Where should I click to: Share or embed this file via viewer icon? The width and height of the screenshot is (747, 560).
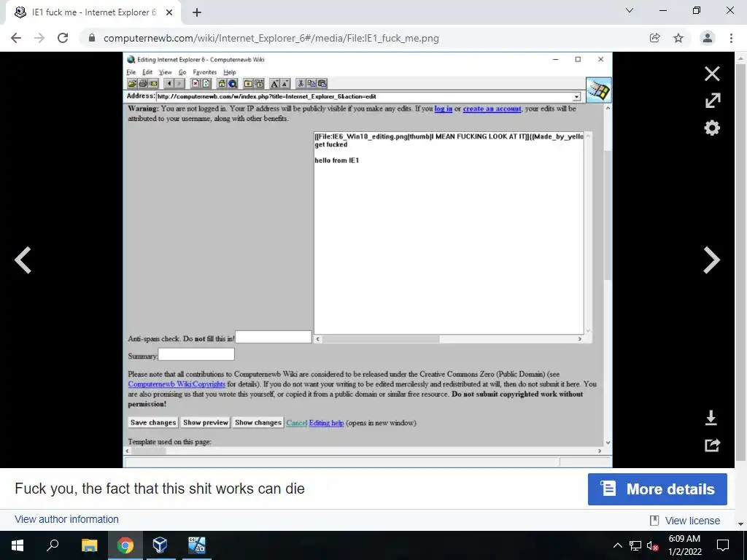[x=712, y=446]
